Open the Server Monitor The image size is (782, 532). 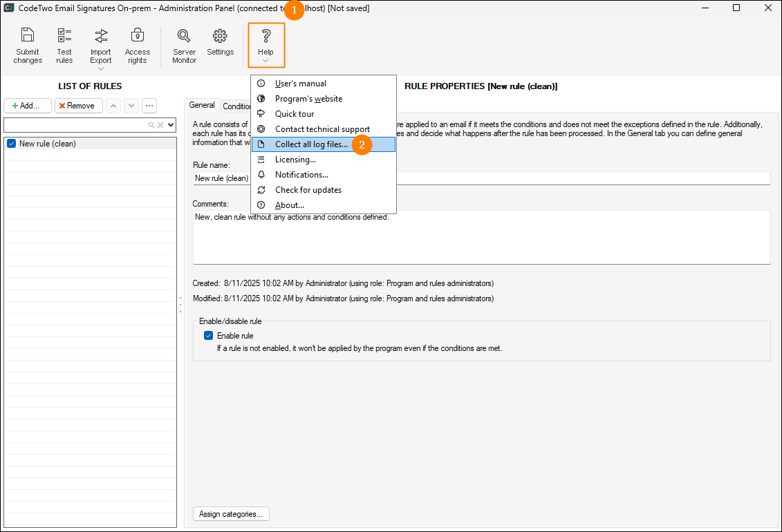coord(184,41)
